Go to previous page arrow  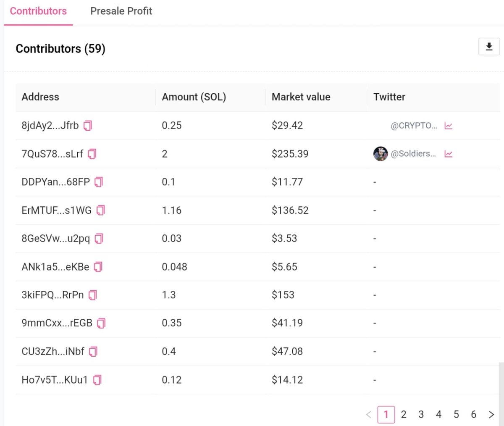[x=368, y=415]
